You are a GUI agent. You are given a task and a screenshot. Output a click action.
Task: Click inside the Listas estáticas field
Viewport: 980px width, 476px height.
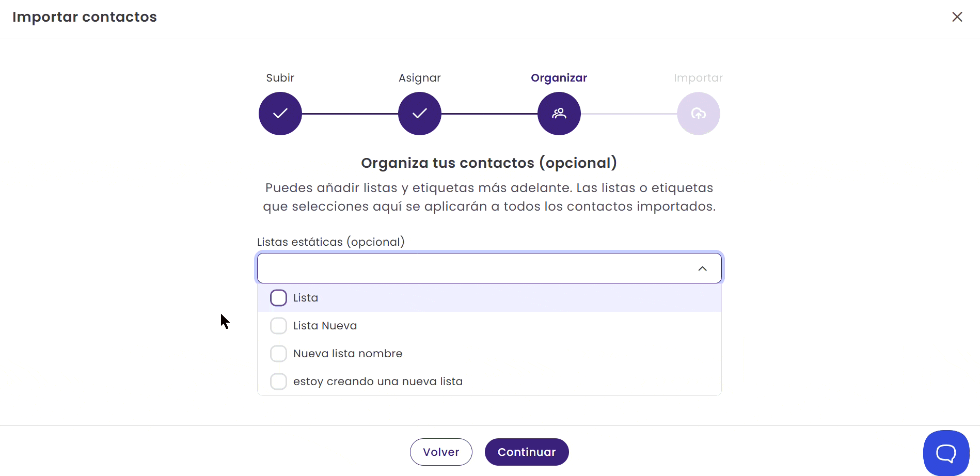[475, 268]
